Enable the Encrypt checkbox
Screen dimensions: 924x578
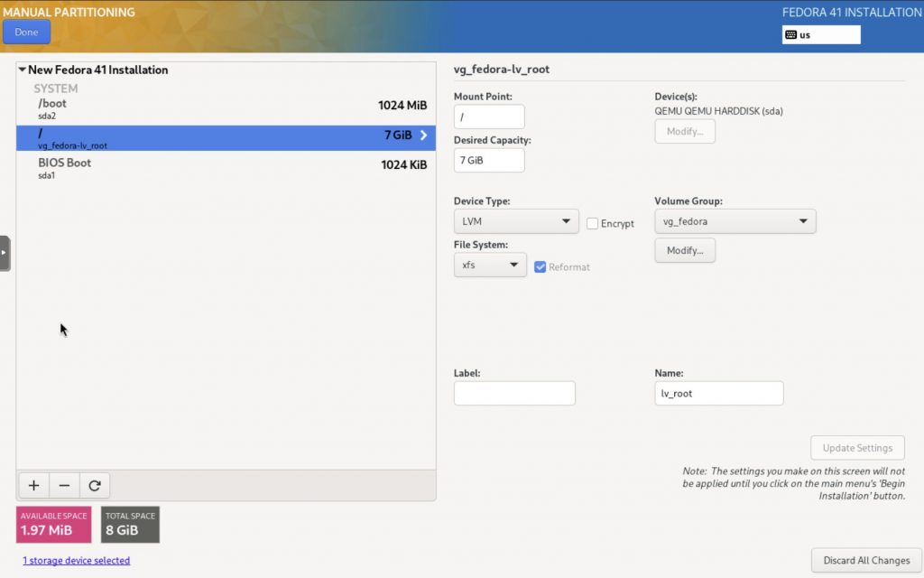pyautogui.click(x=593, y=223)
